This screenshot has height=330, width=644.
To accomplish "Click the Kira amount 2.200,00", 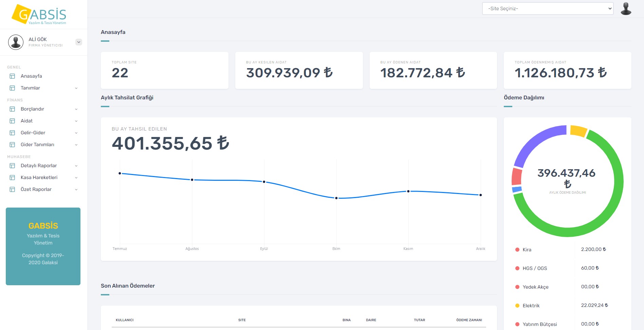I will point(593,249).
